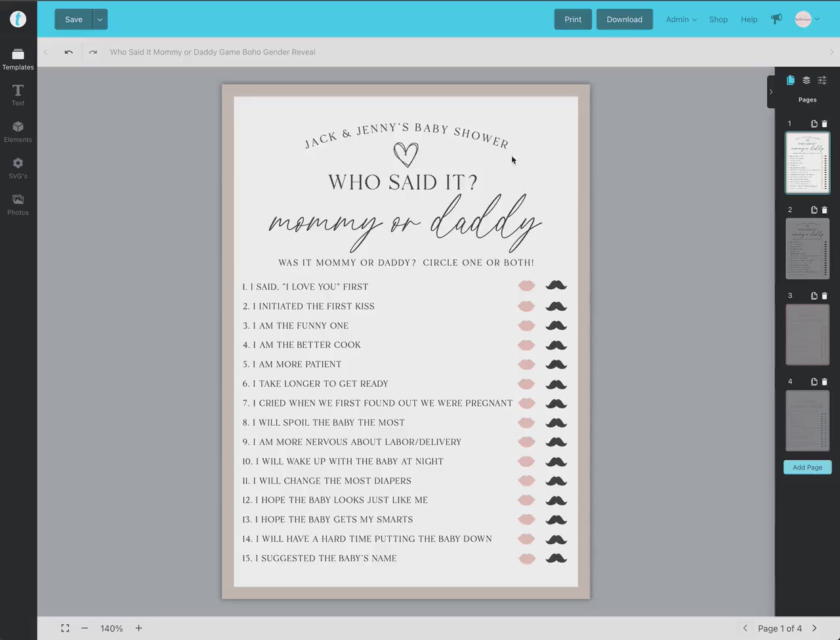This screenshot has width=840, height=640.
Task: Open the Elements panel
Action: pyautogui.click(x=18, y=131)
